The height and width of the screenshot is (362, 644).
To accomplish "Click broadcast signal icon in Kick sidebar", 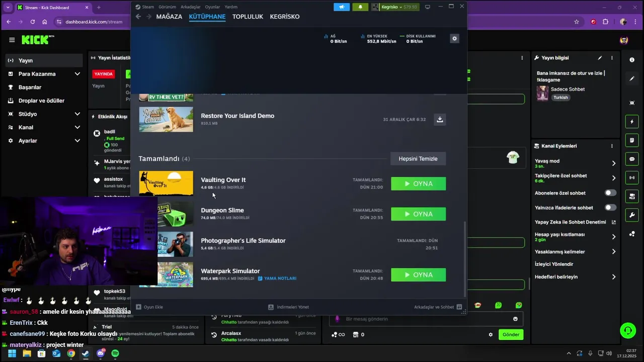I will pos(632,177).
